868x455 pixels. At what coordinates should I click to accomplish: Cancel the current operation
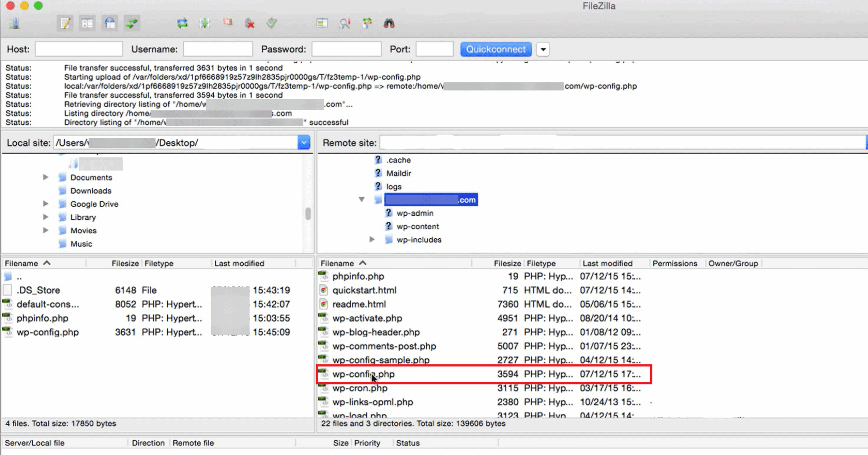click(x=227, y=23)
